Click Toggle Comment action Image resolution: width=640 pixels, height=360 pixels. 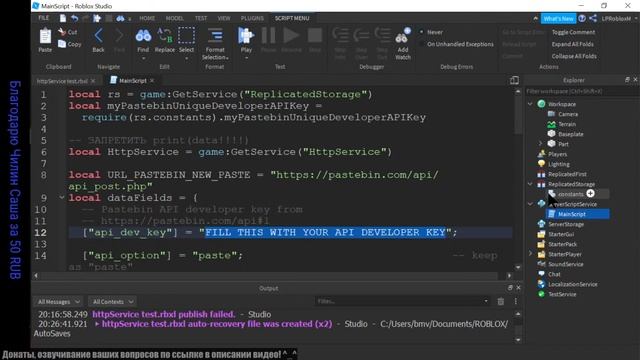tap(573, 32)
